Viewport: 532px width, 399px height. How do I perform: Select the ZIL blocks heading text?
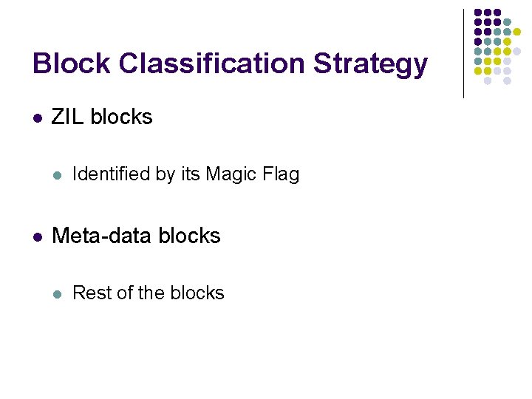pos(102,117)
